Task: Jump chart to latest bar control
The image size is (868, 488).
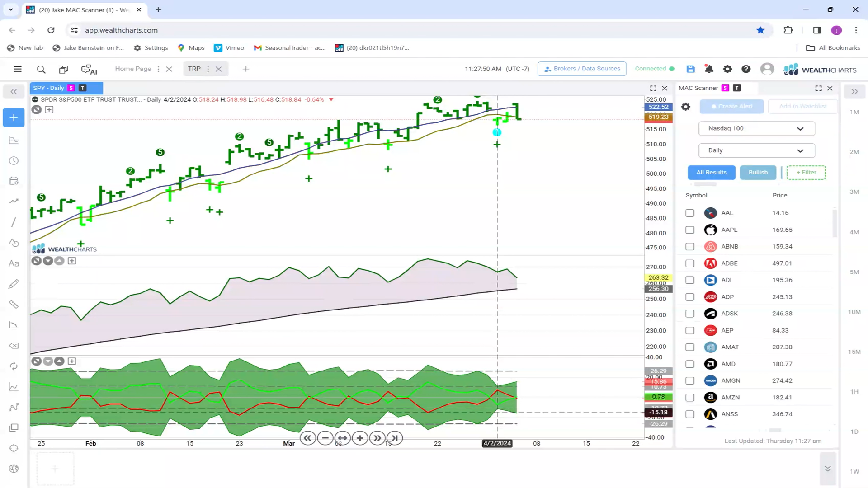Action: (x=395, y=438)
